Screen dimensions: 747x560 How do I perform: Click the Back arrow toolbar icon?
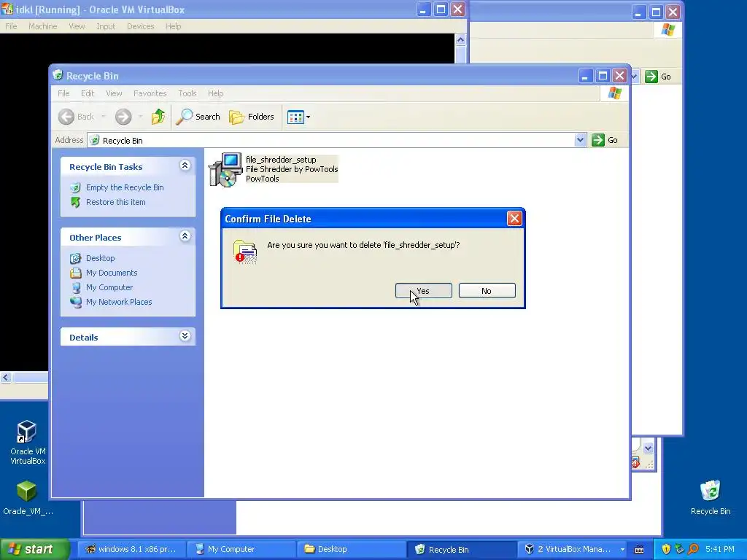[66, 117]
